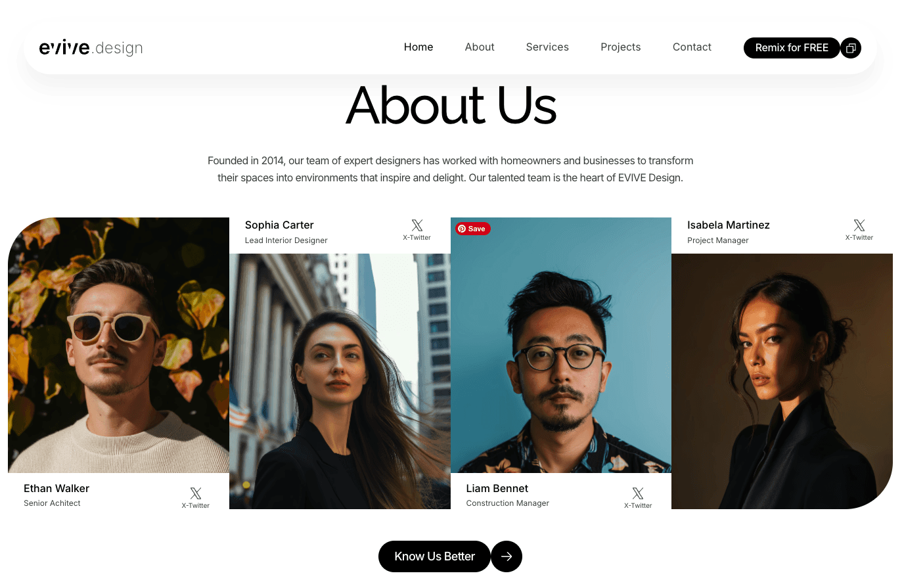The height and width of the screenshot is (588, 904).
Task: Open Liam Bennet's X-Twitter icon
Action: [x=638, y=493]
